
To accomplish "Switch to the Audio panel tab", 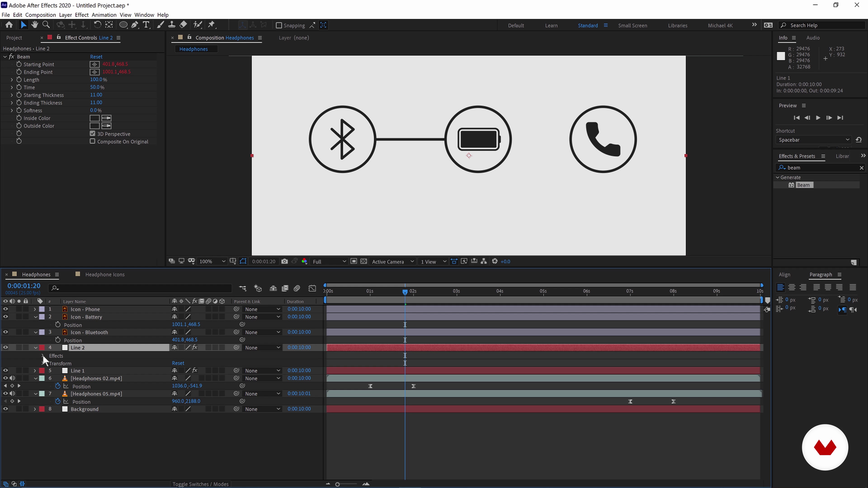I will coord(813,38).
